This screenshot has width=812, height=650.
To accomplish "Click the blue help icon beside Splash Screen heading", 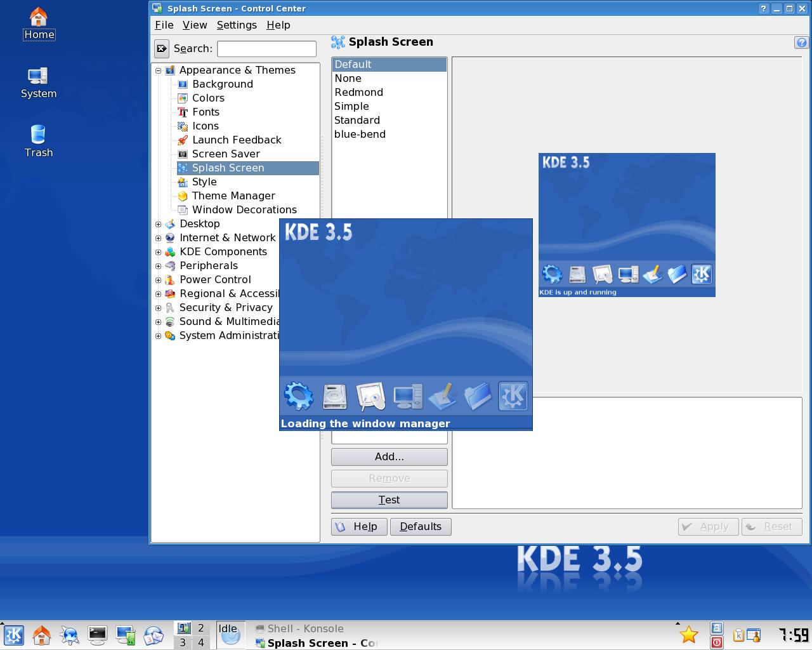I will click(801, 43).
